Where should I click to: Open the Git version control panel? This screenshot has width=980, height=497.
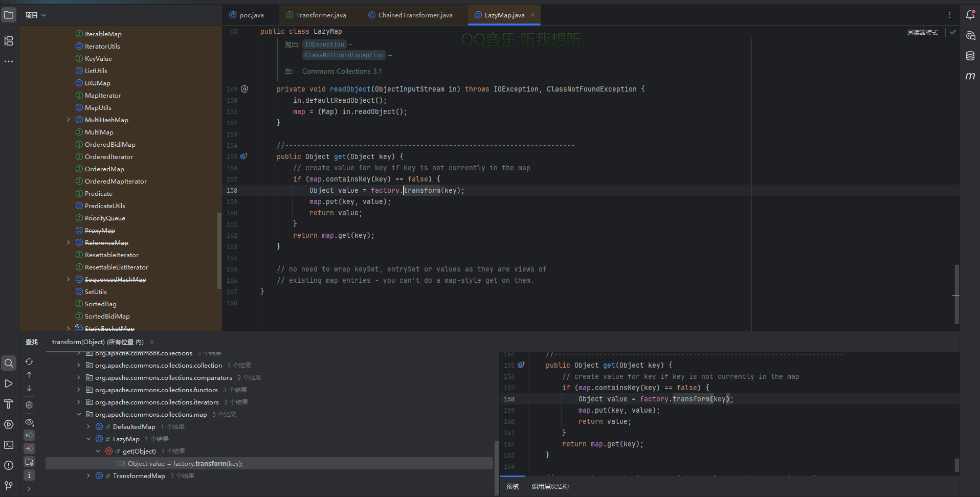click(x=9, y=485)
